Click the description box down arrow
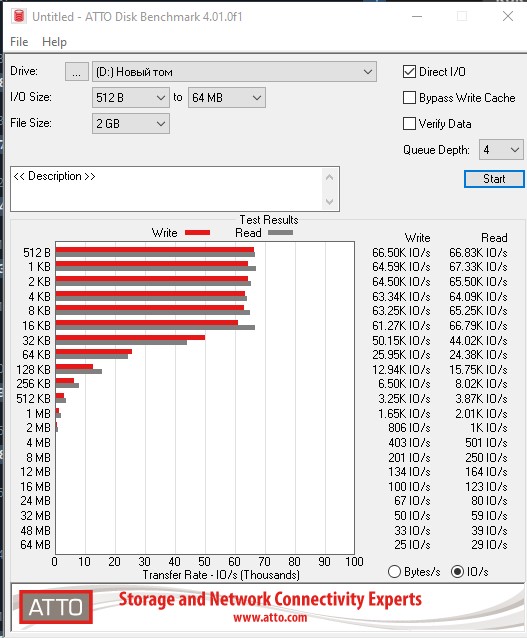Viewport: 527px width, 638px height. [x=330, y=201]
